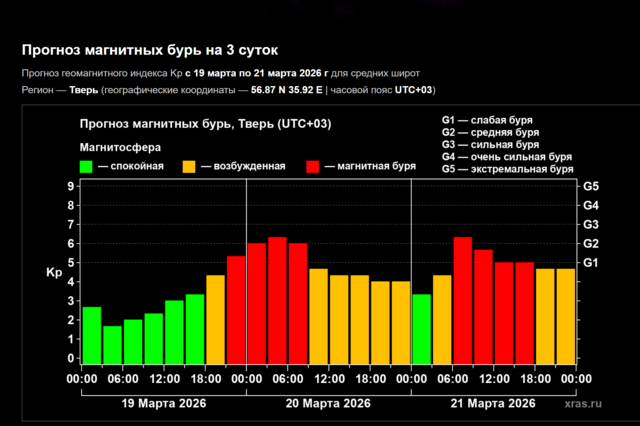Click the green 12:00–15:00 bar on 19 March
This screenshot has width=640, height=426.
pyautogui.click(x=174, y=333)
